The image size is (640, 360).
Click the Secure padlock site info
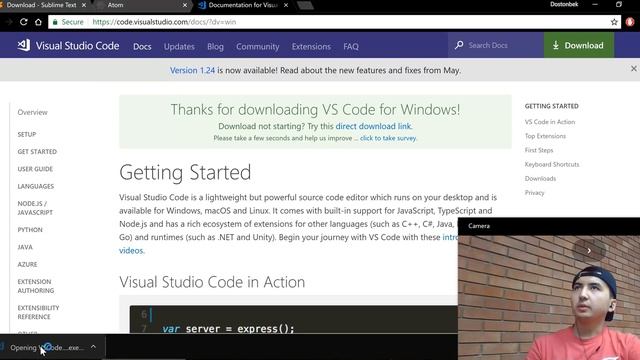[x=68, y=22]
